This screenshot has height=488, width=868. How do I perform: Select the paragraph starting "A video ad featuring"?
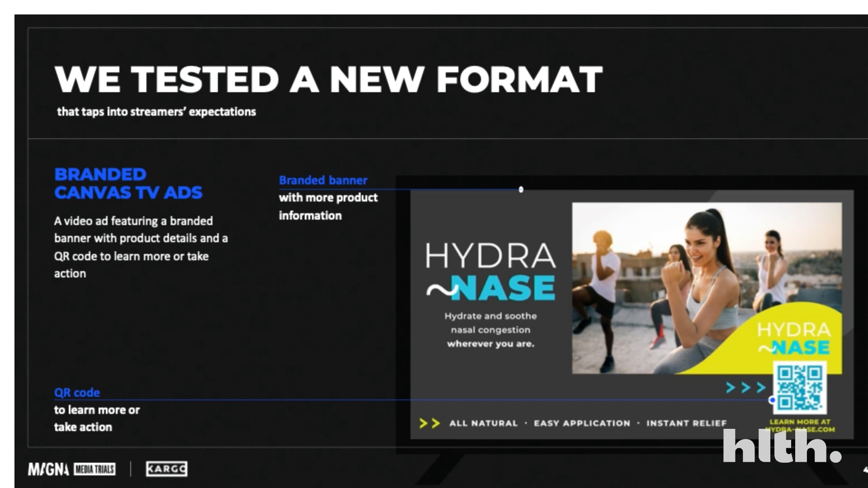[x=141, y=247]
